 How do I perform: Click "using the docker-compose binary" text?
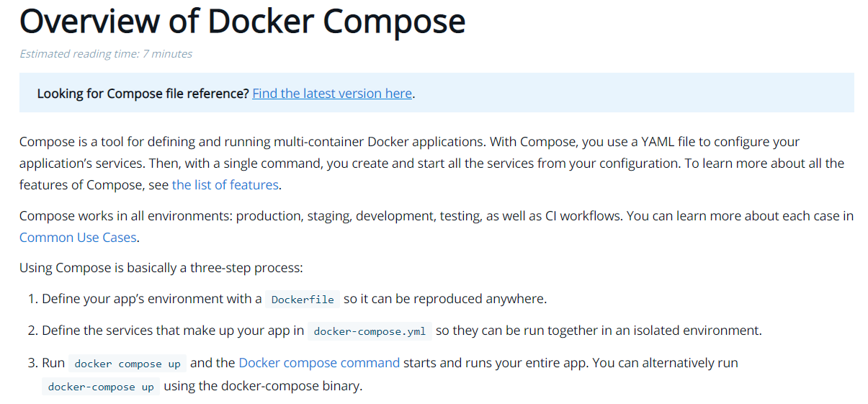[263, 386]
